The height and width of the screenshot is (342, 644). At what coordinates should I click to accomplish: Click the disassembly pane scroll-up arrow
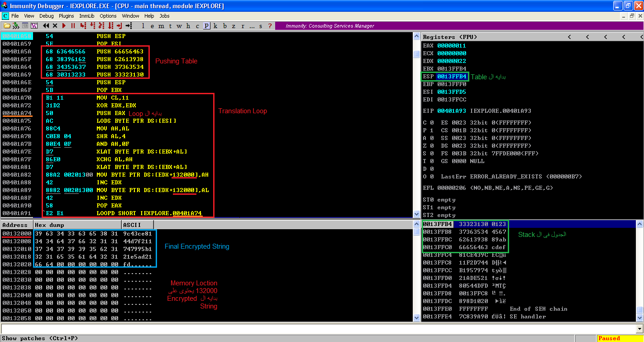(x=417, y=36)
